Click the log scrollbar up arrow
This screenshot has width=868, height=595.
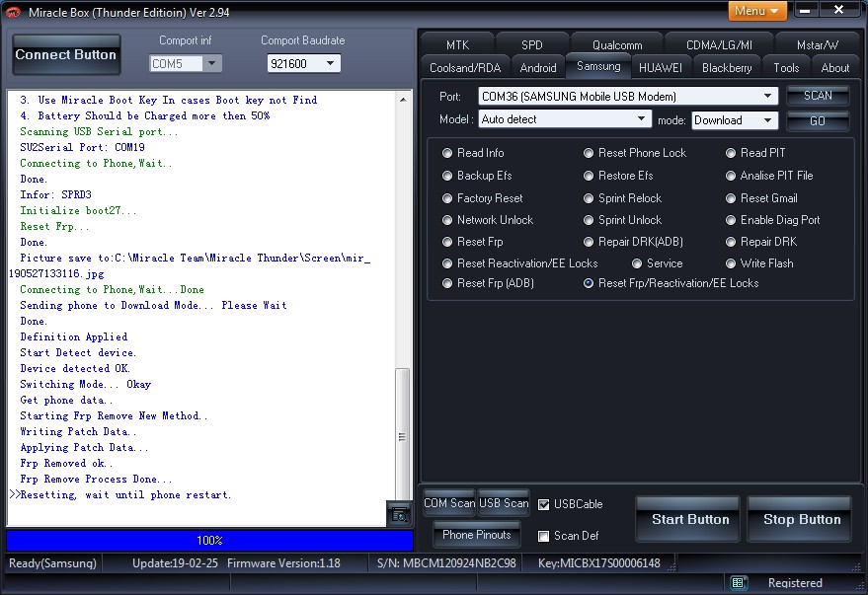click(x=403, y=100)
